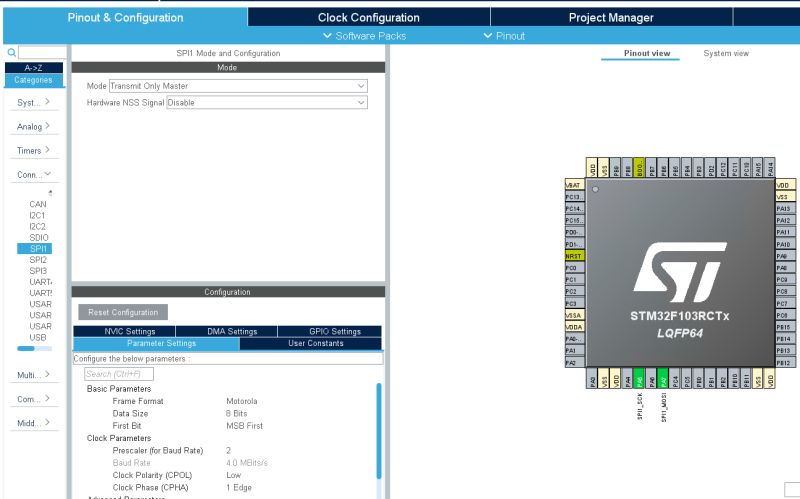
Task: Expand the Com... category
Action: (x=34, y=399)
